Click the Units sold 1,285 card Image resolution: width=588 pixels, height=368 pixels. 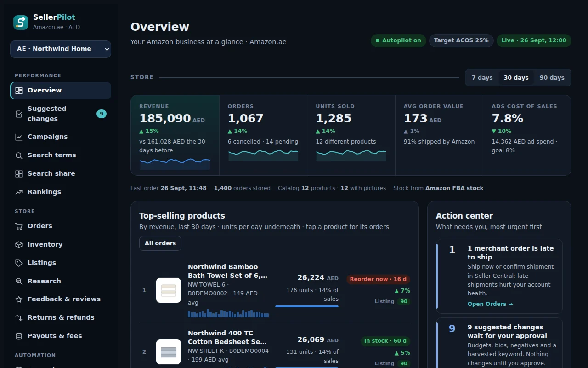[x=351, y=135]
